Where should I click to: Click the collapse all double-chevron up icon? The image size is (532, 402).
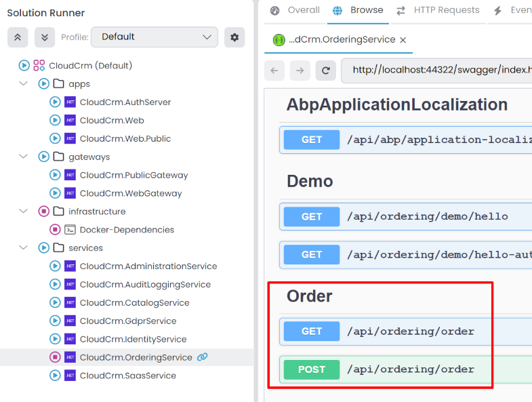18,37
